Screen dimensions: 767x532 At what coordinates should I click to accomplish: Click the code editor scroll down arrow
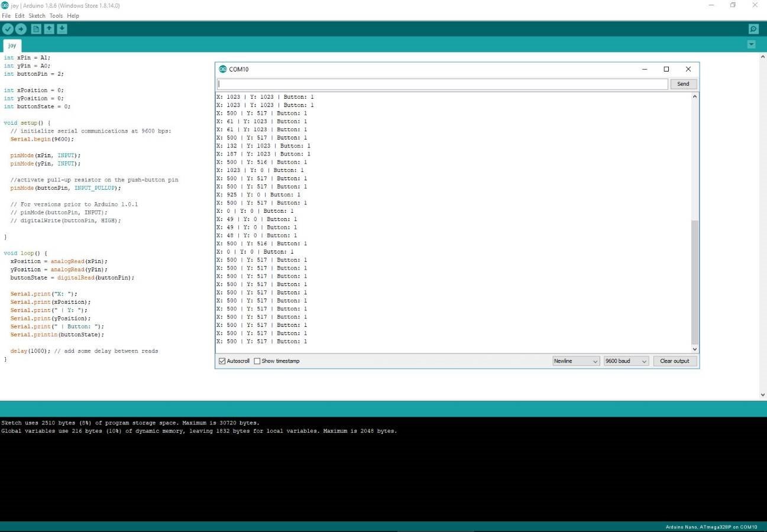[x=762, y=395]
